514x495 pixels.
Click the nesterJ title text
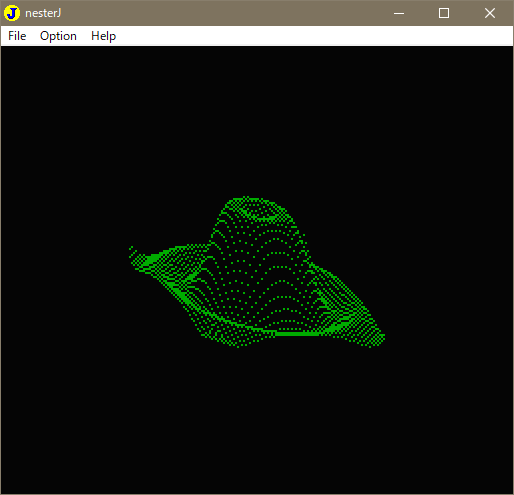[x=43, y=13]
